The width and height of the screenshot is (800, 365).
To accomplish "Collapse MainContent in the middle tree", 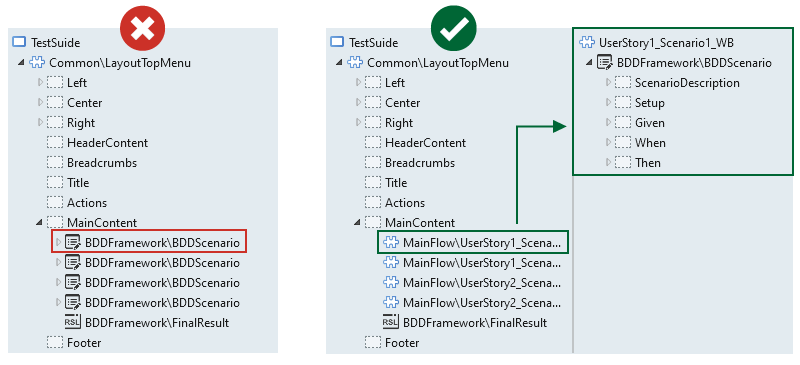I will point(358,223).
